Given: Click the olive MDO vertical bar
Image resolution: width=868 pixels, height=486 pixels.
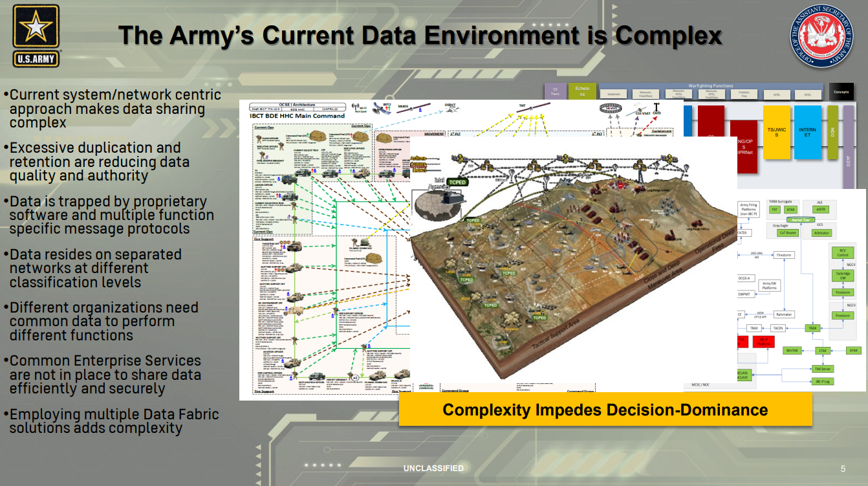Looking at the screenshot, I should [x=832, y=133].
